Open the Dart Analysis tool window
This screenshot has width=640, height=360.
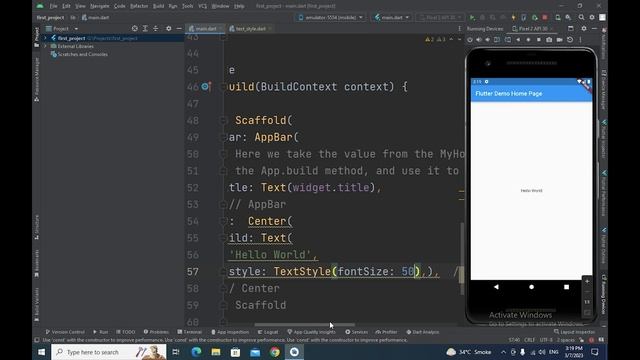click(423, 332)
